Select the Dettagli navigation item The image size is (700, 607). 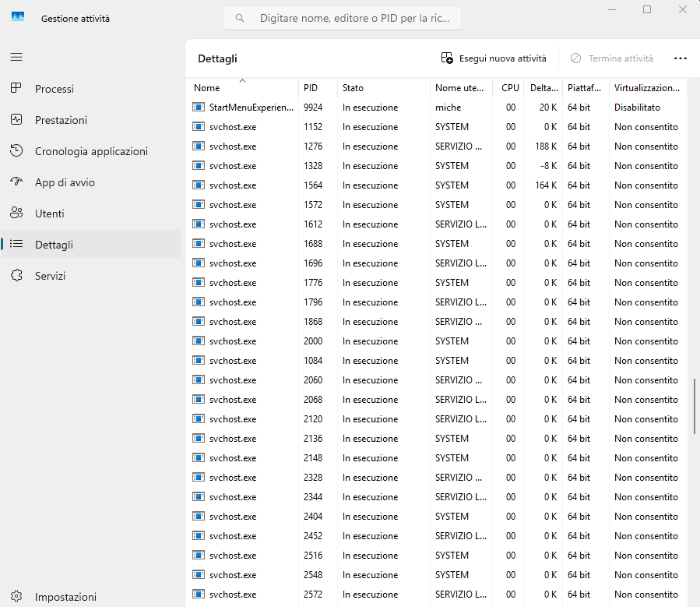(x=91, y=245)
